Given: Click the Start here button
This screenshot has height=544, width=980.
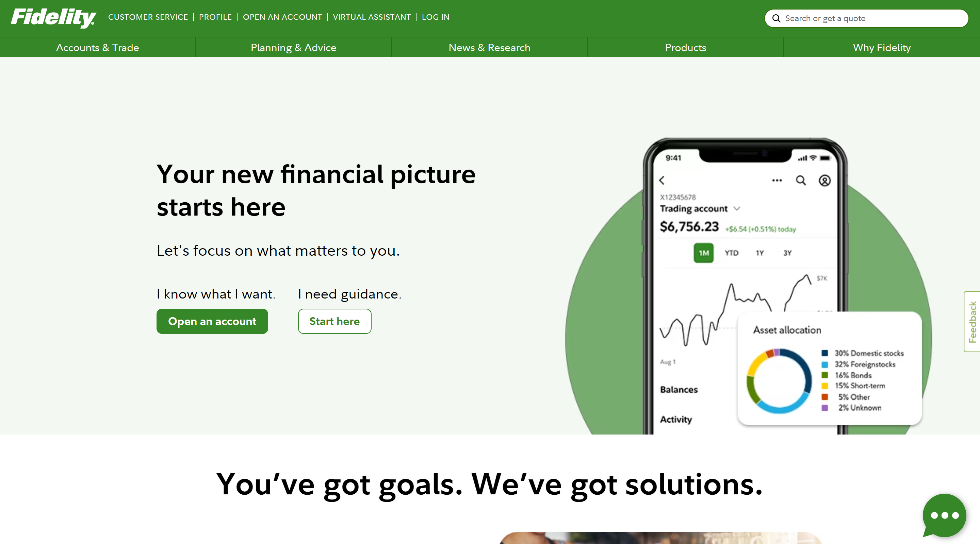Looking at the screenshot, I should pos(334,321).
